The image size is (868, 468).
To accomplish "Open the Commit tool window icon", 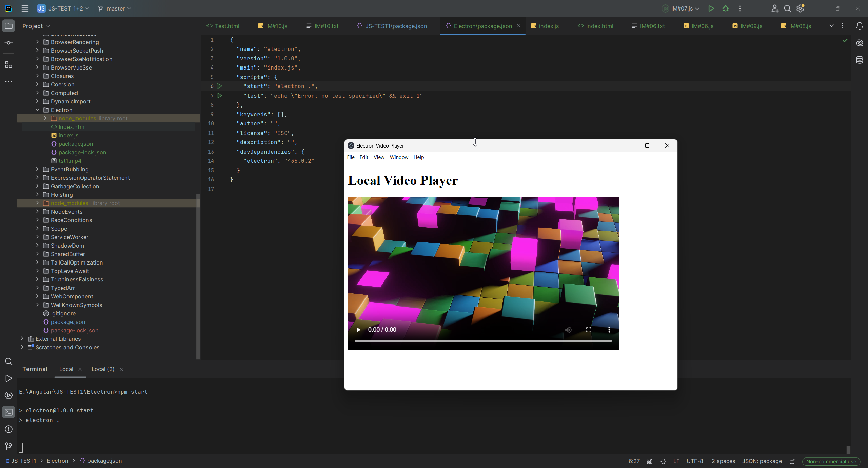I will pos(9,43).
